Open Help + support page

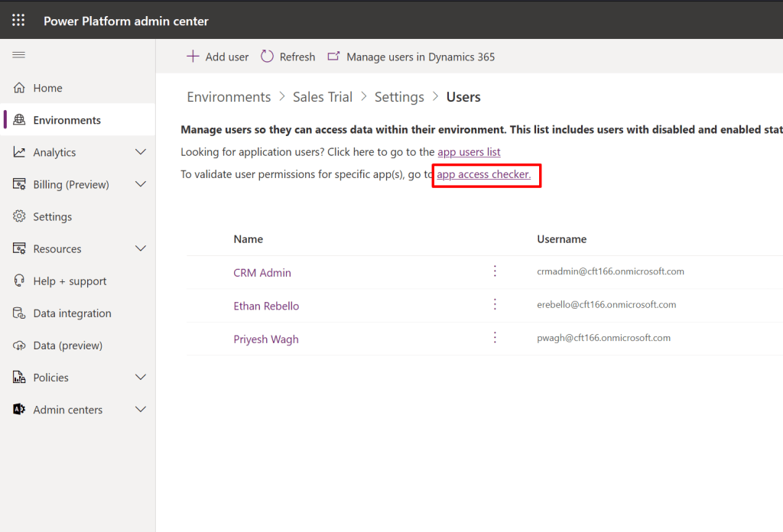tap(77, 281)
